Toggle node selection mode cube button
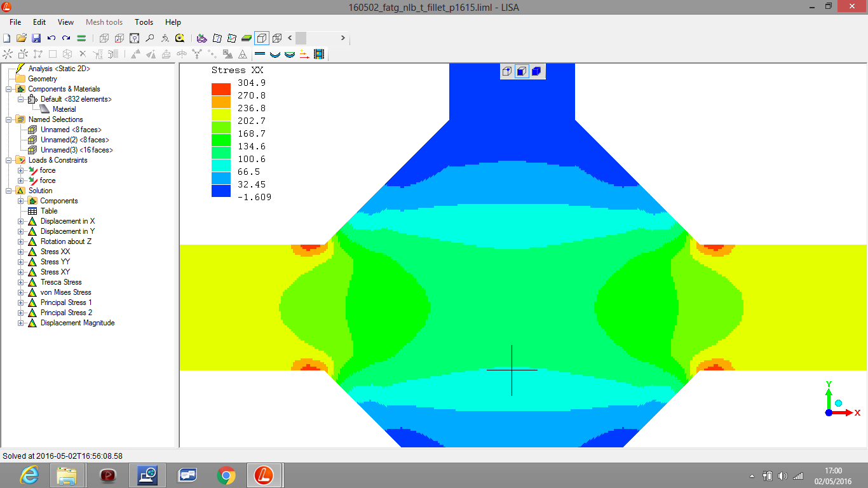 pos(506,71)
